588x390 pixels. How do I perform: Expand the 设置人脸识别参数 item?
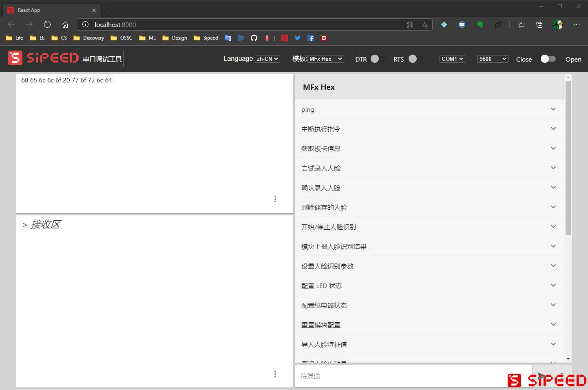pyautogui.click(x=430, y=266)
